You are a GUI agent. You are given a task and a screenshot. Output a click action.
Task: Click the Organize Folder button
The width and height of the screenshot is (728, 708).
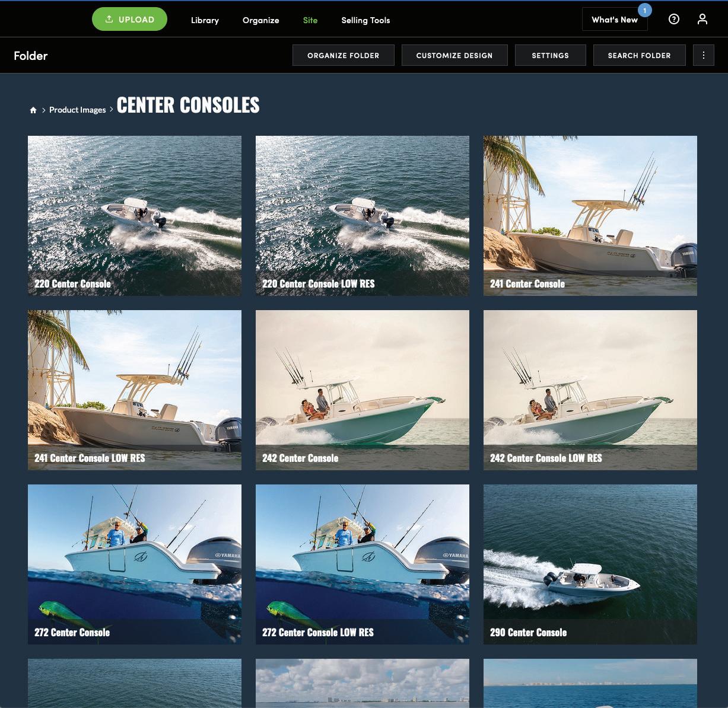point(343,55)
